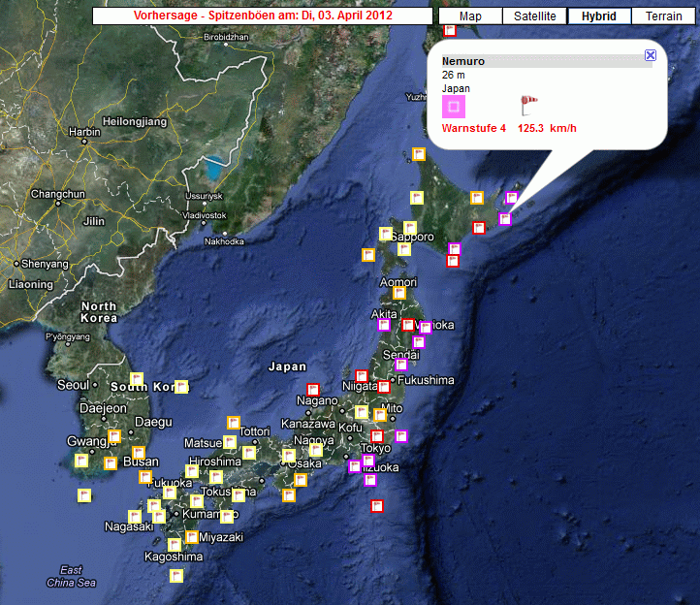Click the Birobidzhan city label
The height and width of the screenshot is (605, 700).
226,37
